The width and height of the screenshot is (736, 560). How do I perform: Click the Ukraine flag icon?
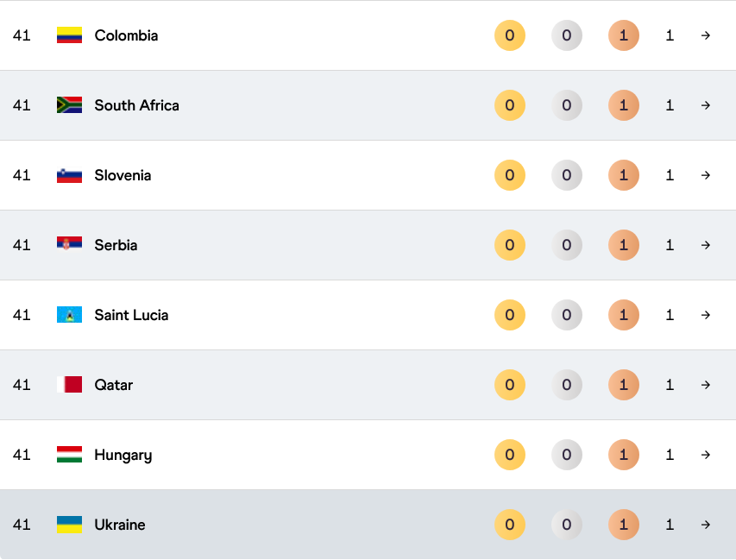(x=69, y=525)
